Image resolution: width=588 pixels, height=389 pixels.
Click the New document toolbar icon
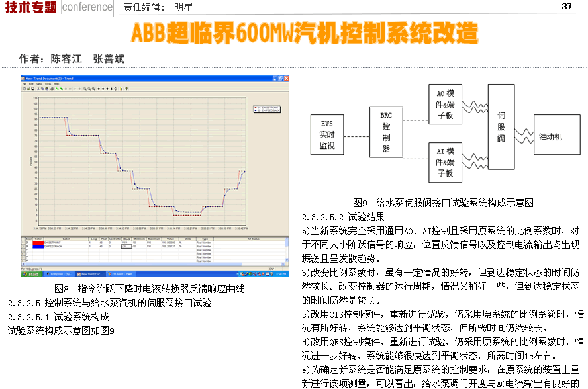(x=25, y=89)
